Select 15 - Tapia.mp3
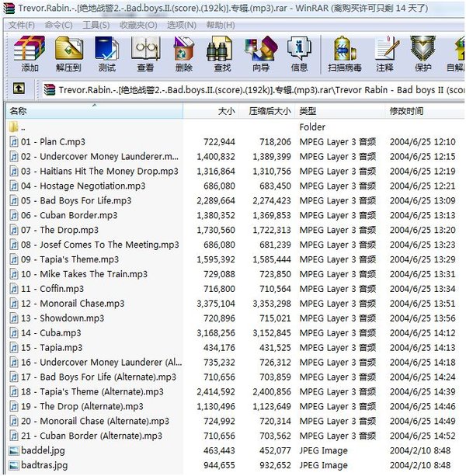The width and height of the screenshot is (466, 476). [51, 348]
